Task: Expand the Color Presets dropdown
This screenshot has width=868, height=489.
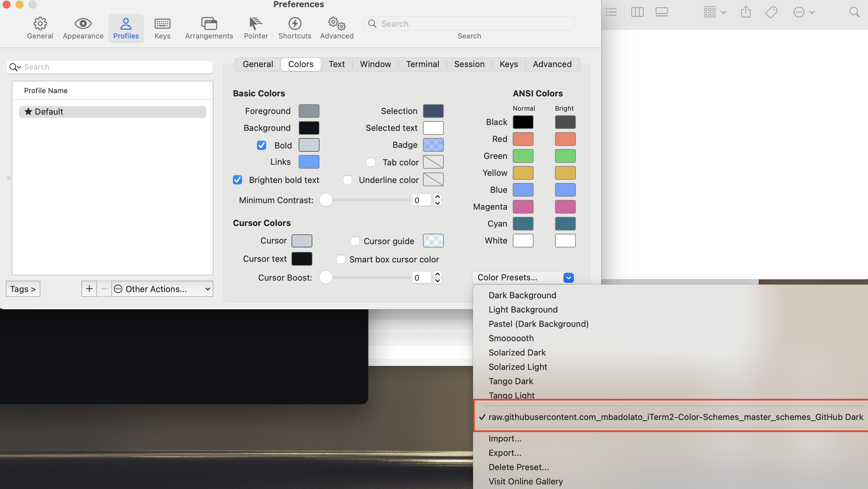Action: pos(524,277)
